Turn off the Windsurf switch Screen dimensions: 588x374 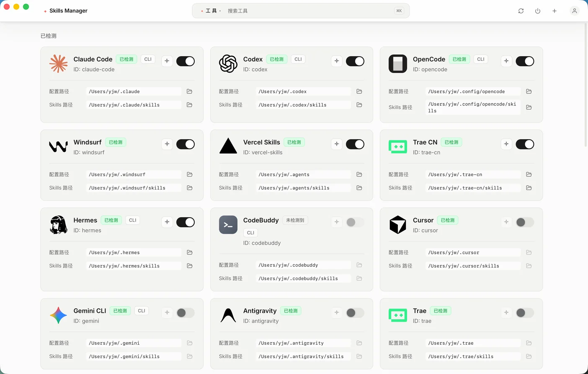click(186, 144)
